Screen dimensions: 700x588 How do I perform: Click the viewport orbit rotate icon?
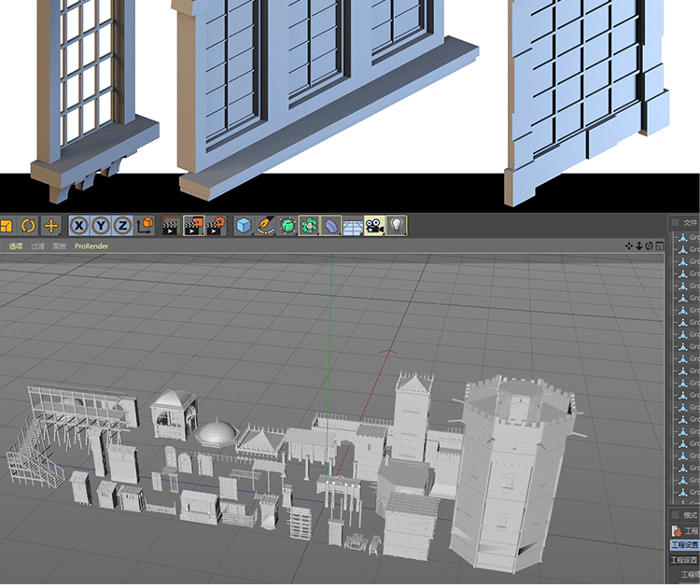pos(649,246)
